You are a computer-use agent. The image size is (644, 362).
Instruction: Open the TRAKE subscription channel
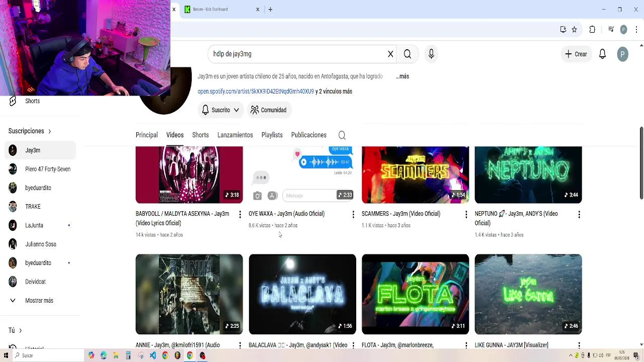[40, 207]
